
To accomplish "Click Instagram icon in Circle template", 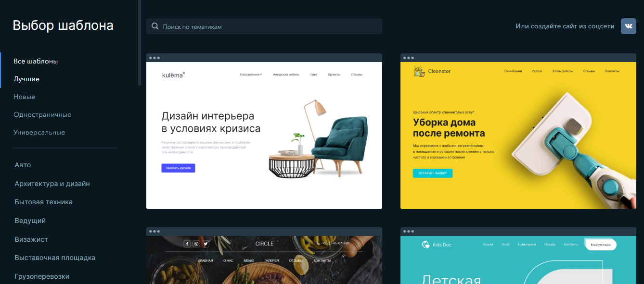I will point(196,244).
